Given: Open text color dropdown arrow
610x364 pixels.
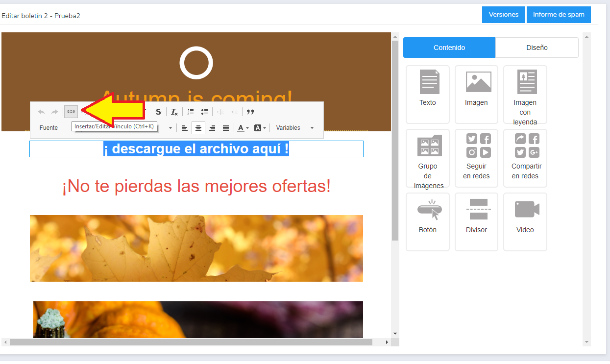Looking at the screenshot, I should (247, 128).
